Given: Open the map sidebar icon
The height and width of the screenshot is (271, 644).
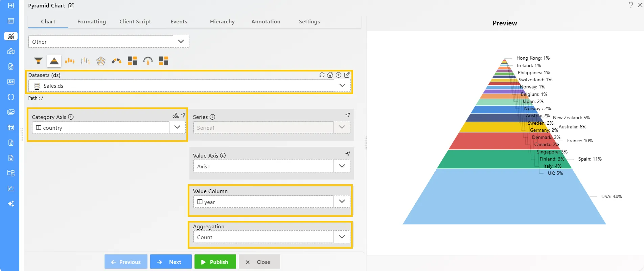Looking at the screenshot, I should [x=11, y=51].
